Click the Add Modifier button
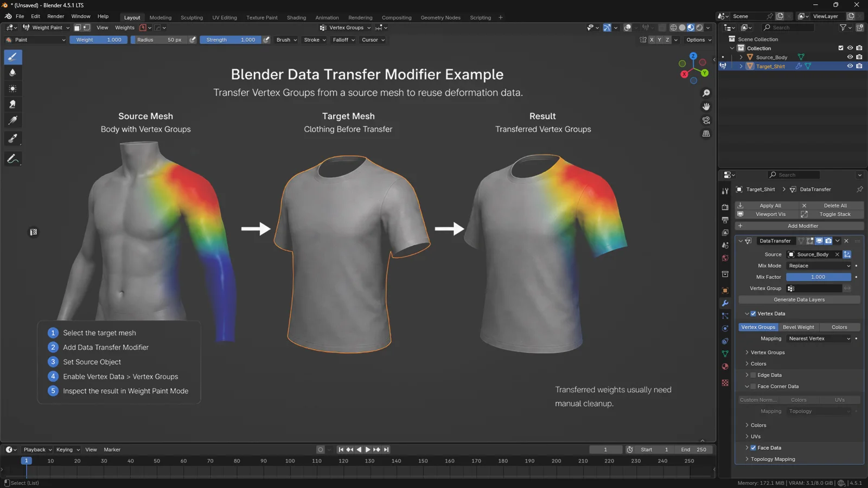This screenshot has height=488, width=868. [x=799, y=226]
